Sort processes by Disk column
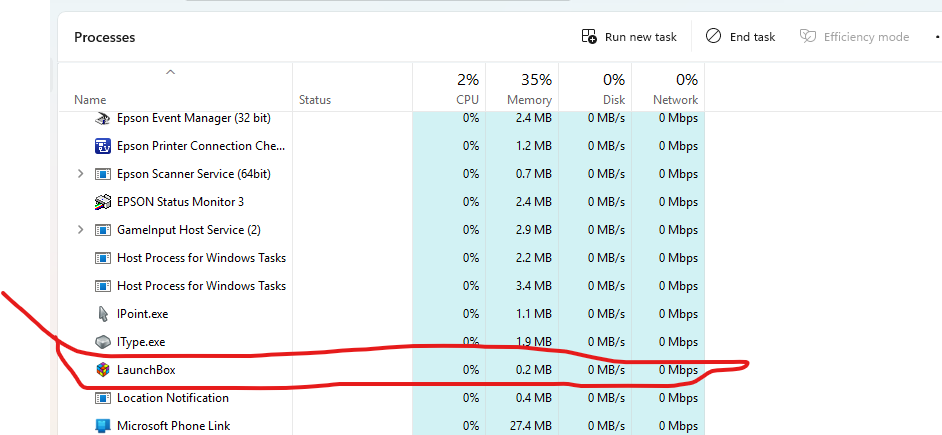This screenshot has height=435, width=942. click(595, 88)
